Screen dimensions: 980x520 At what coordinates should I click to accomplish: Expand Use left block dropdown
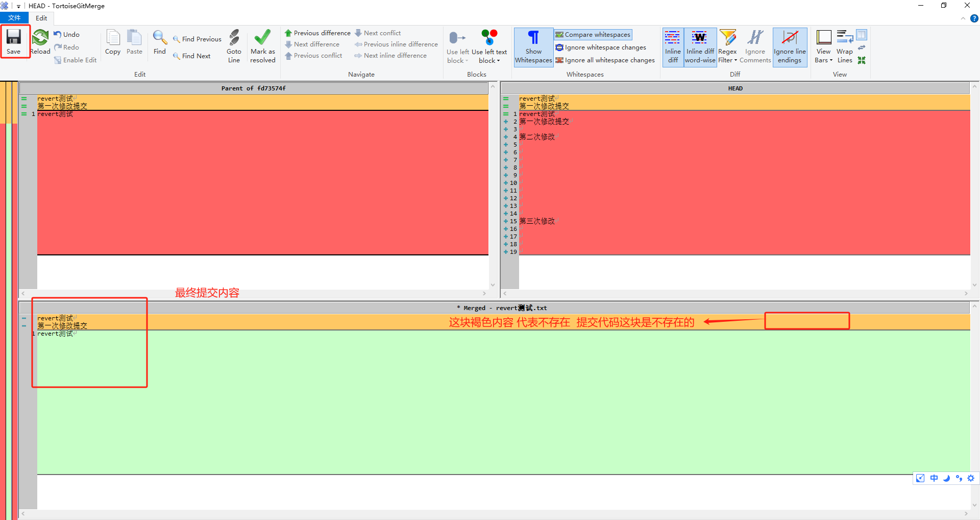pyautogui.click(x=458, y=56)
